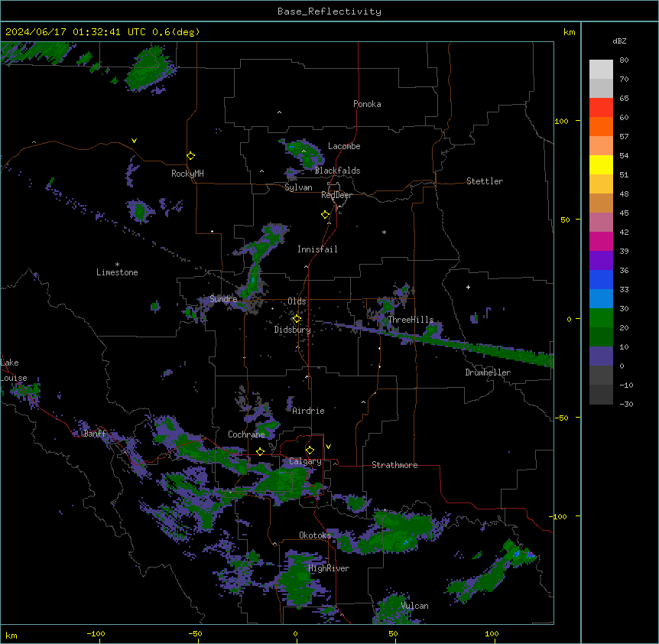
Task: Click the yellow 54 dBZ legend swatch
Action: (x=601, y=164)
